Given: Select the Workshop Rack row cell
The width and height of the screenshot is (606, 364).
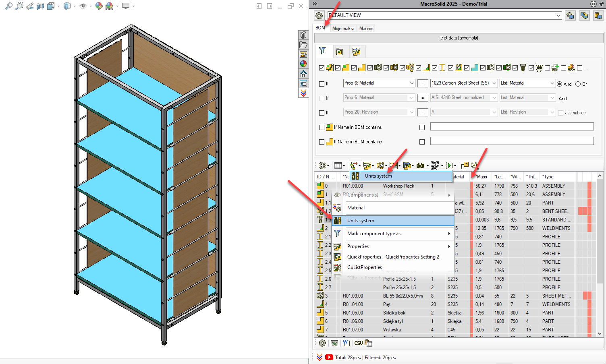Looking at the screenshot, I should (x=405, y=186).
